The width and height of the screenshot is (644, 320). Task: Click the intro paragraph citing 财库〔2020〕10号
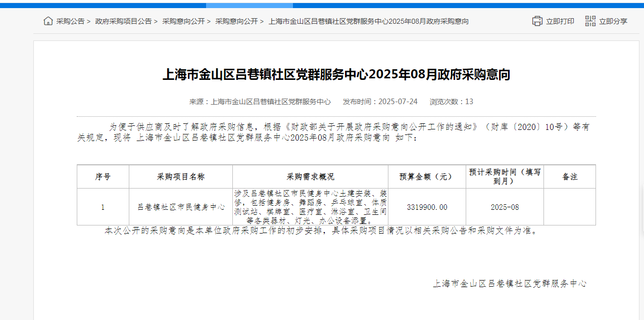pyautogui.click(x=333, y=132)
